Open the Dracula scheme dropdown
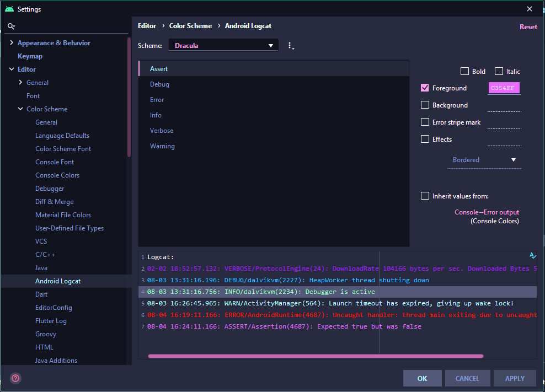 tap(223, 46)
